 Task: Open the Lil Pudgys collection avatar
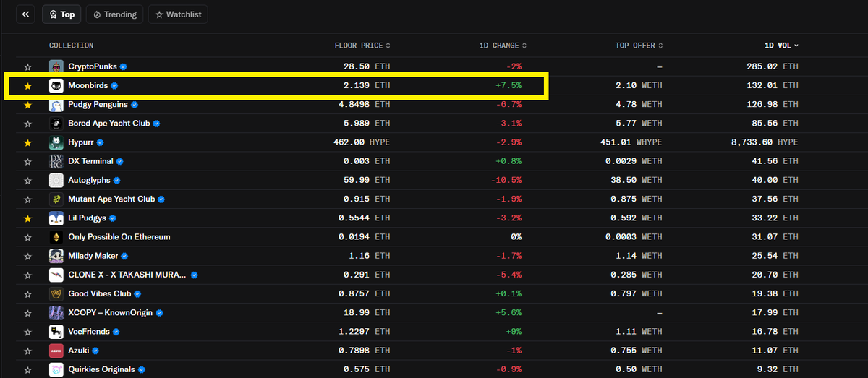pyautogui.click(x=56, y=218)
